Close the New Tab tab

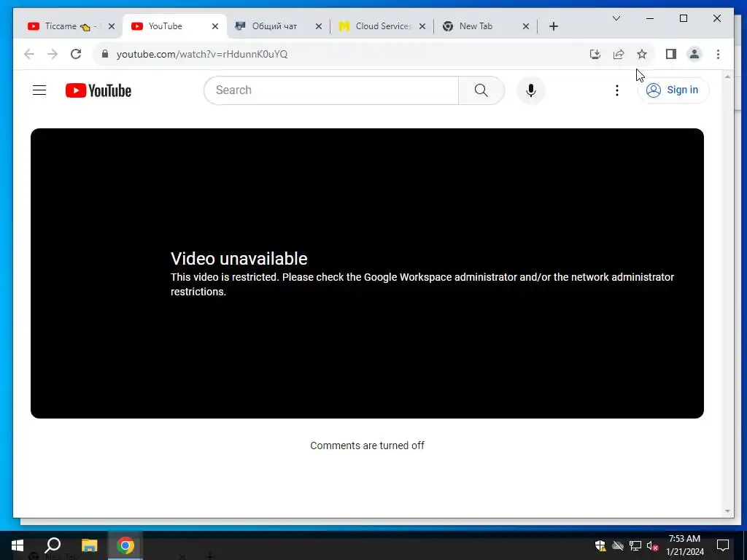[526, 26]
